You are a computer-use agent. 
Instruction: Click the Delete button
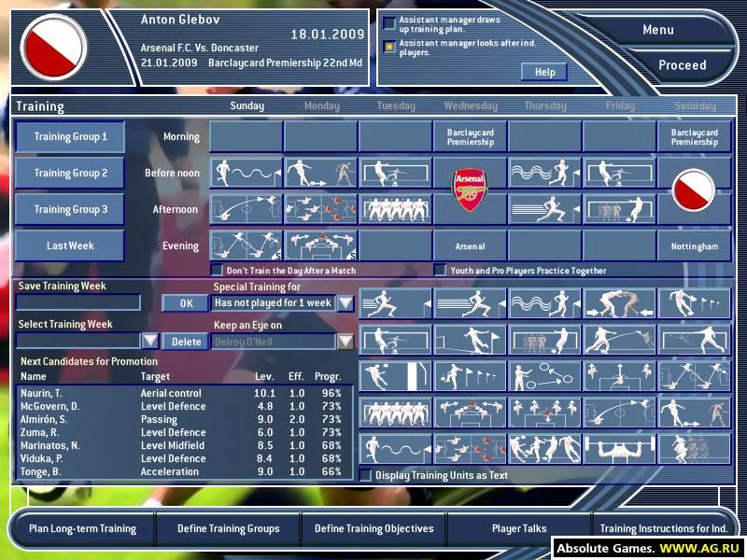186,342
